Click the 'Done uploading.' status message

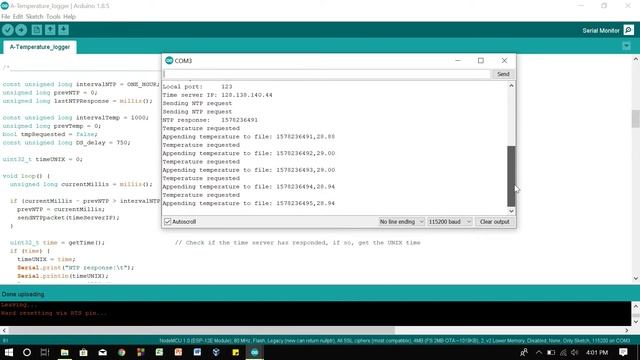click(x=23, y=294)
